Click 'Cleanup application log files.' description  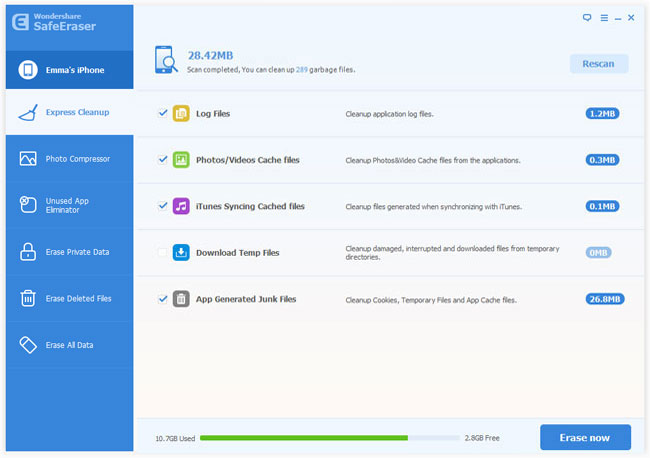coord(390,114)
